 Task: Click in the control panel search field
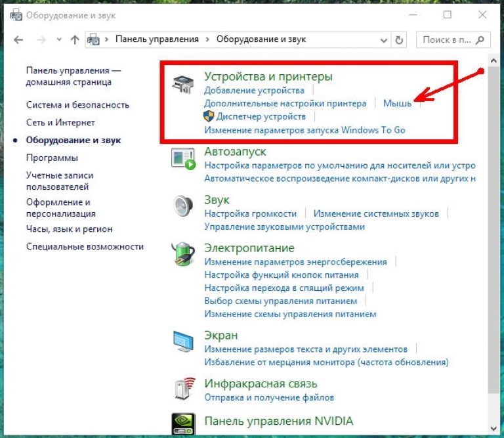446,39
